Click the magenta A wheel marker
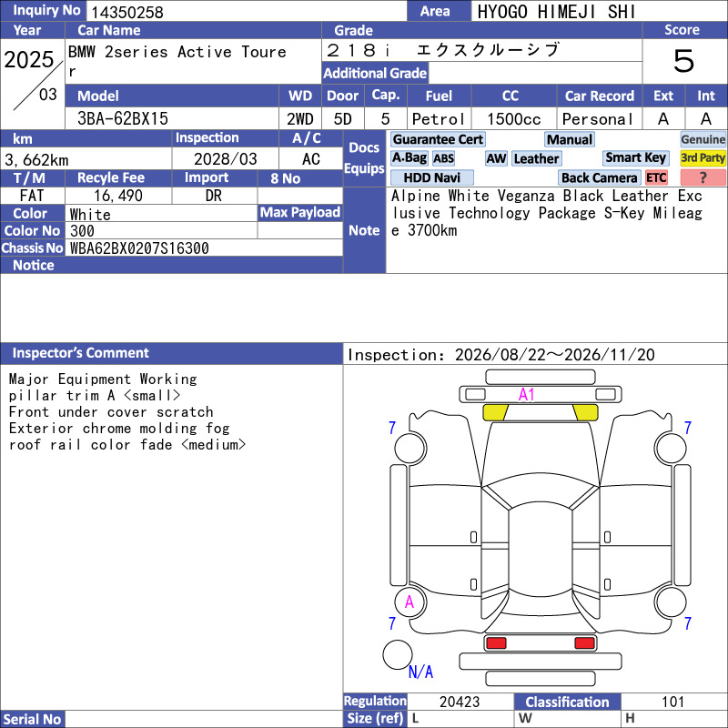This screenshot has width=728, height=728. pyautogui.click(x=409, y=602)
